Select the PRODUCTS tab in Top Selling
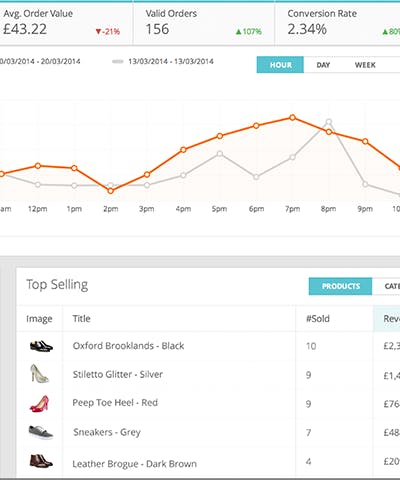The height and width of the screenshot is (480, 400). (x=341, y=286)
